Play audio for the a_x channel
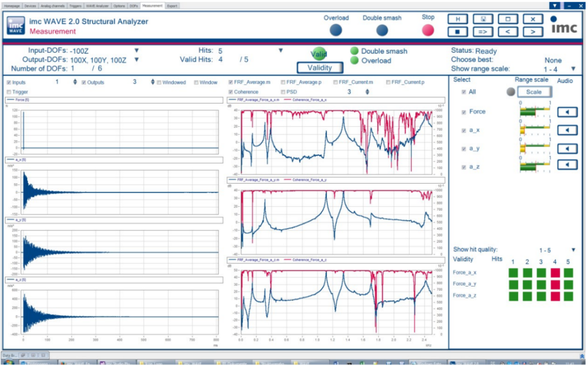Screen dimensions: 588x366 click(567, 130)
